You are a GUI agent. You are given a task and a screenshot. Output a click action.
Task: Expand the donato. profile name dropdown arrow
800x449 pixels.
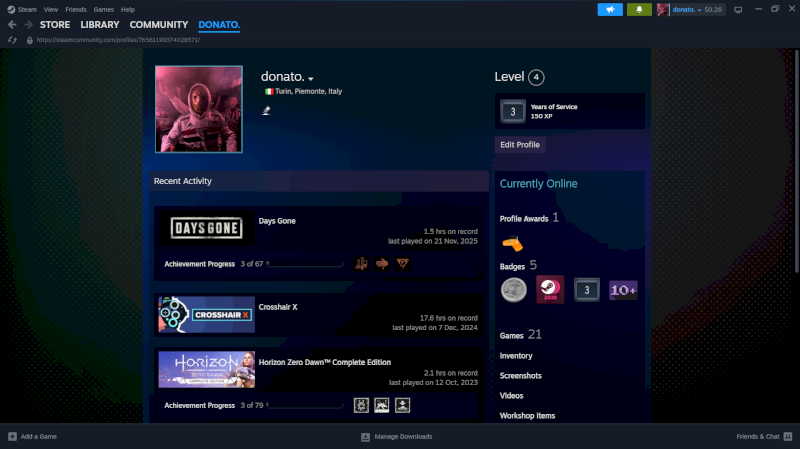coord(311,79)
